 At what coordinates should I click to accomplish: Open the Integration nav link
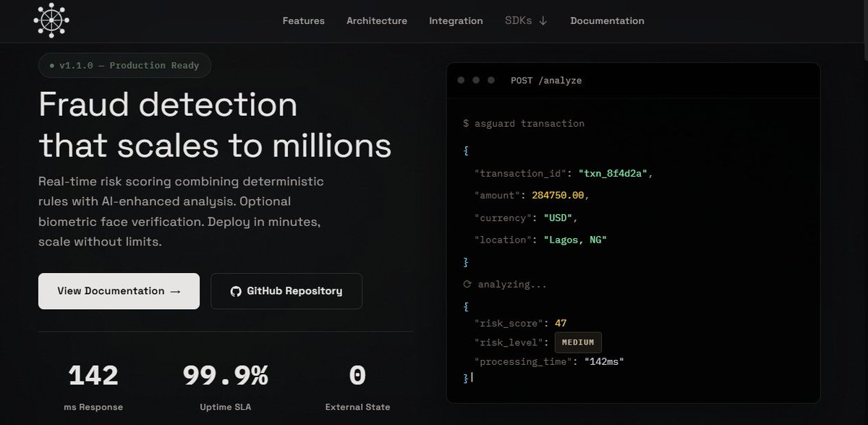pyautogui.click(x=456, y=21)
